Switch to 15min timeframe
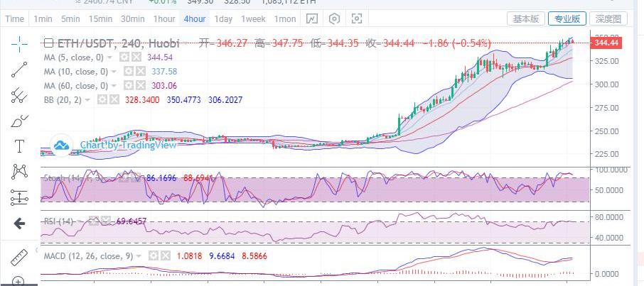The height and width of the screenshot is (286, 644). (x=100, y=19)
